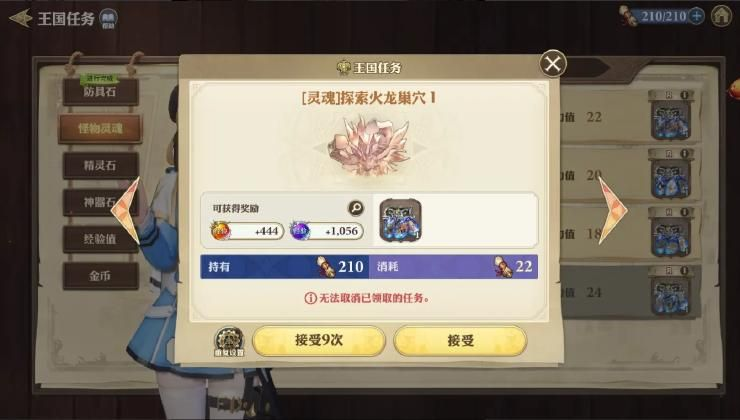Image resolution: width=740 pixels, height=420 pixels.
Task: Tap the gold coin reward +444 icon
Action: (x=220, y=231)
